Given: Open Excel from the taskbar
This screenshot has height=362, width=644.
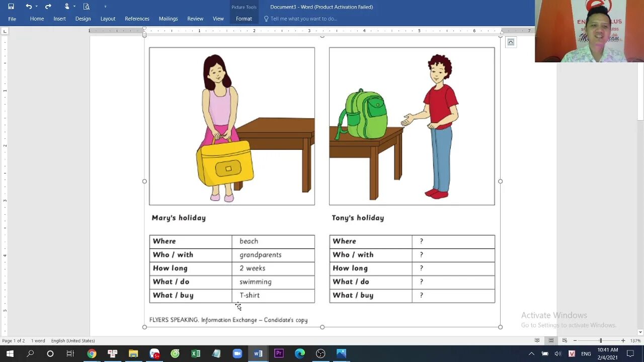Looking at the screenshot, I should pos(196,354).
